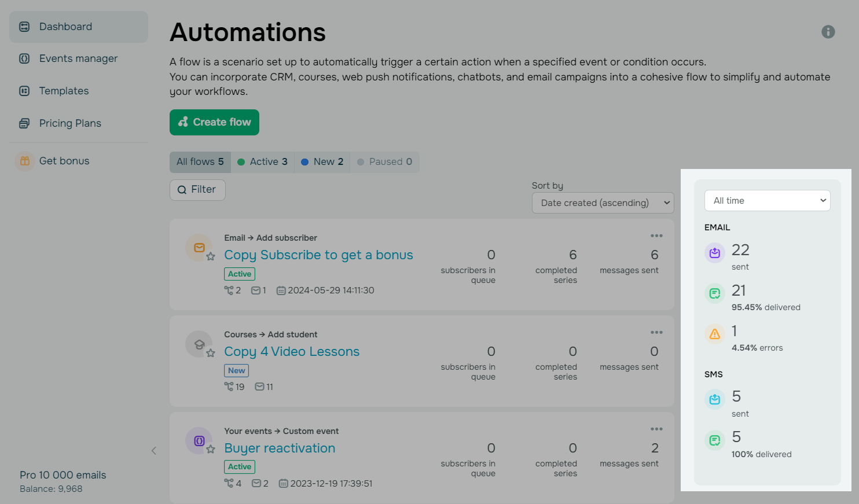Image resolution: width=859 pixels, height=504 pixels.
Task: Click the flow elements icon showing 4
Action: 229,484
